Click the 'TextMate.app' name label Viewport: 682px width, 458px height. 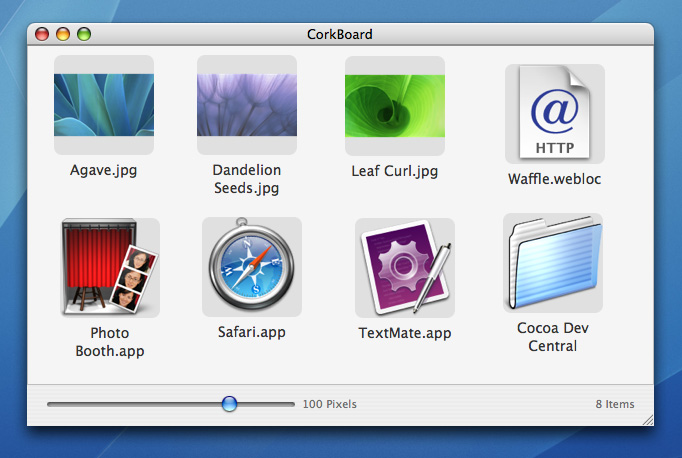405,333
